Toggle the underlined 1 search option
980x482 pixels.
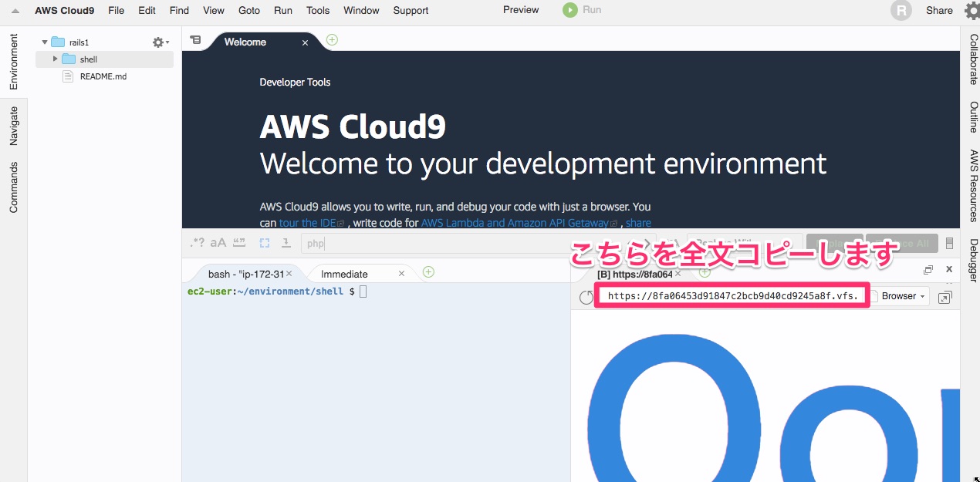coord(286,243)
